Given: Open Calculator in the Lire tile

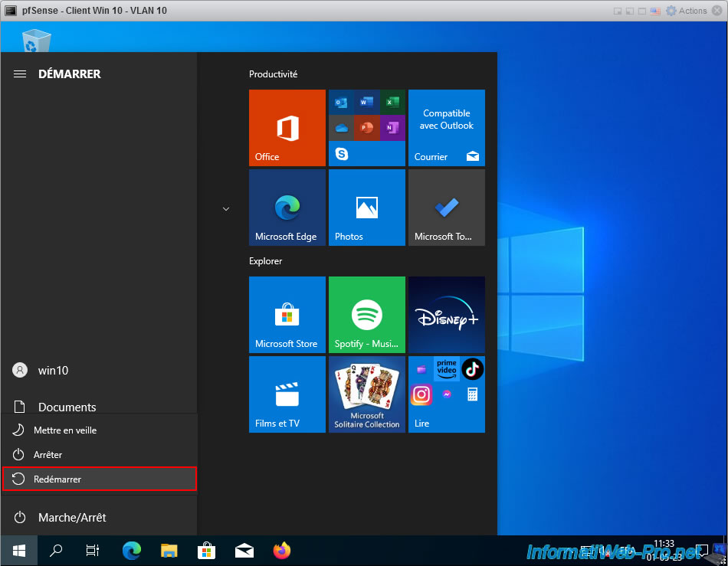Looking at the screenshot, I should coord(473,394).
